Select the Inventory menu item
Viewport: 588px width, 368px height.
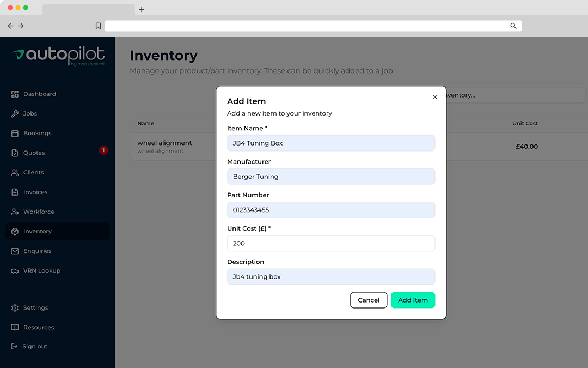(38, 231)
